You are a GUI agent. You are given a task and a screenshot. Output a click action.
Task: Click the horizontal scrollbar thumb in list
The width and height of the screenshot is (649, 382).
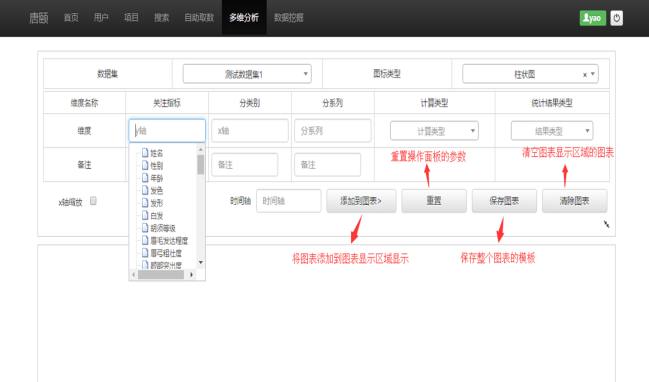click(x=161, y=274)
